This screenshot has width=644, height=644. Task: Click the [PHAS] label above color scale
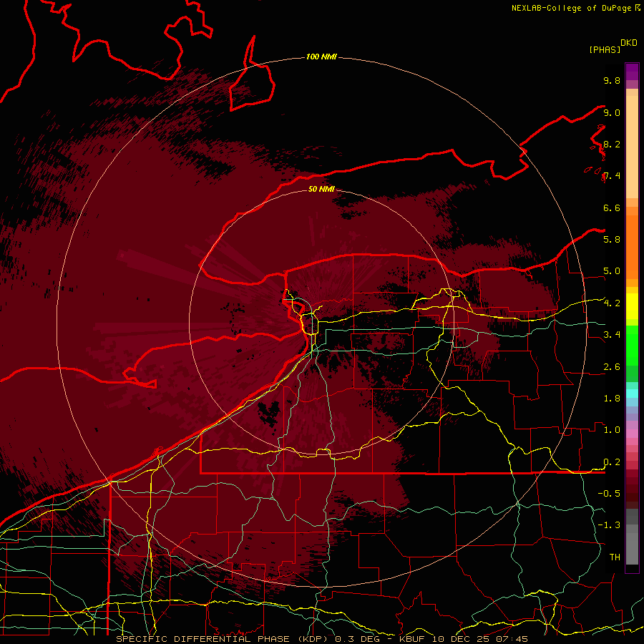tap(605, 49)
